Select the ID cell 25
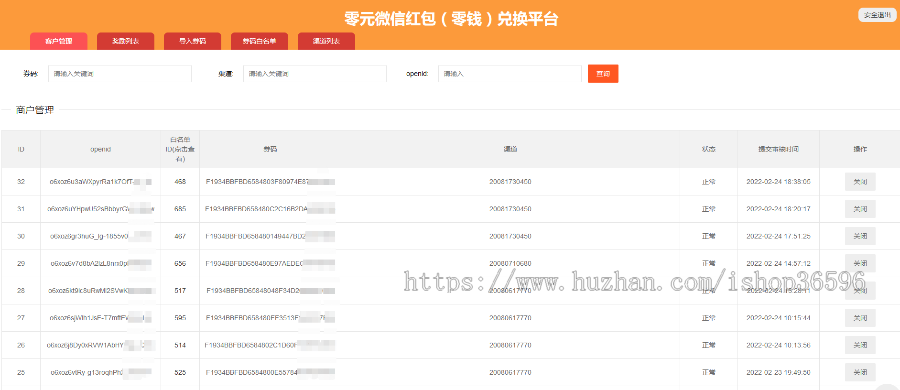900x390 pixels. click(x=21, y=373)
